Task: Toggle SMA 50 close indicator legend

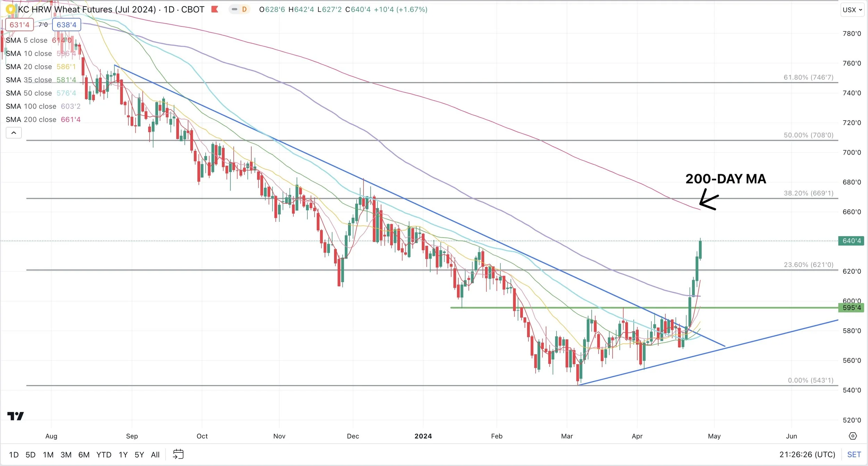Action: tap(29, 93)
